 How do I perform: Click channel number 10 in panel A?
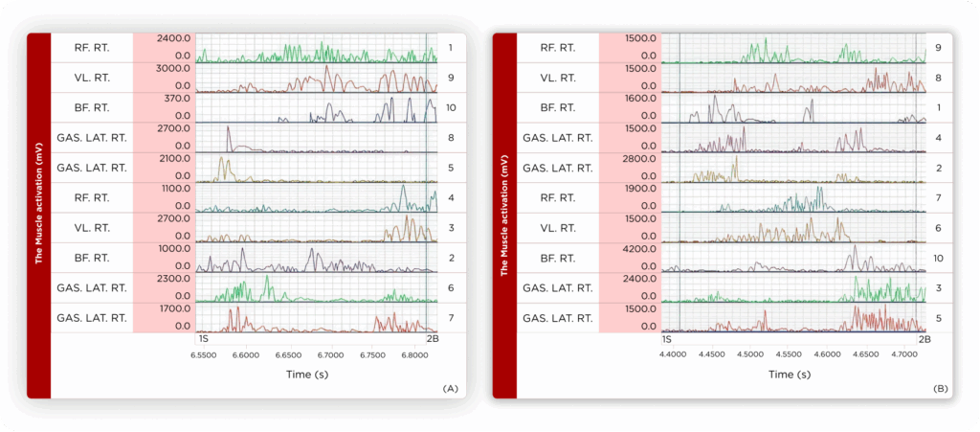451,107
